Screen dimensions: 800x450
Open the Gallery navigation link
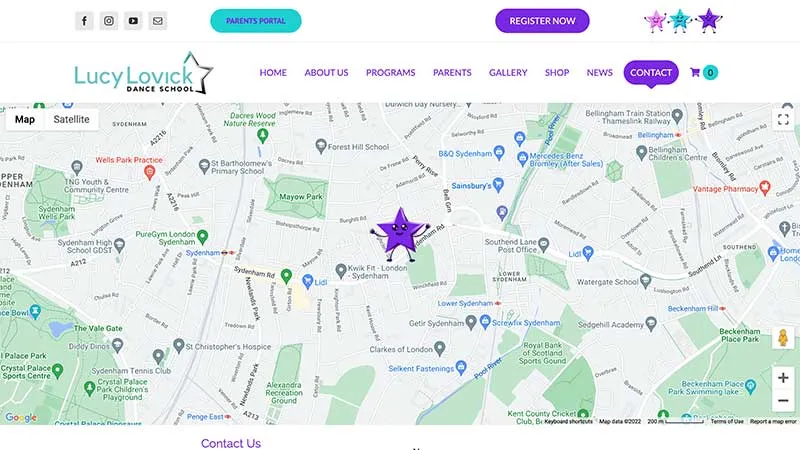coord(508,72)
